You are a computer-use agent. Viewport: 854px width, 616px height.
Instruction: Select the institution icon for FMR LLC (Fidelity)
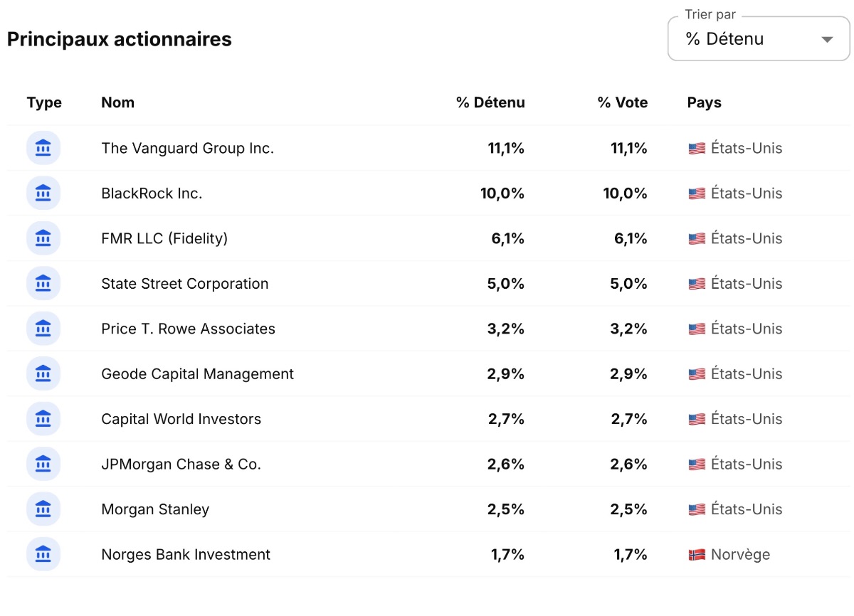point(43,238)
